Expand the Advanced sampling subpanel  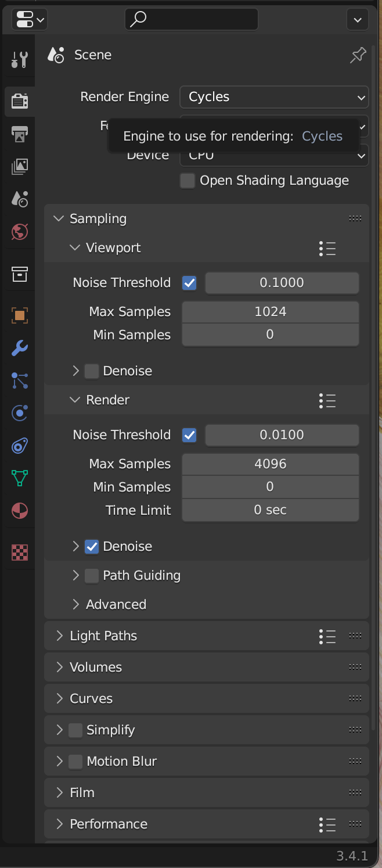(x=75, y=605)
